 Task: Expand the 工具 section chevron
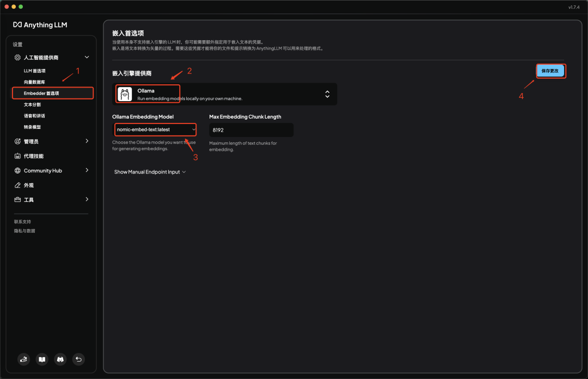[x=87, y=200]
